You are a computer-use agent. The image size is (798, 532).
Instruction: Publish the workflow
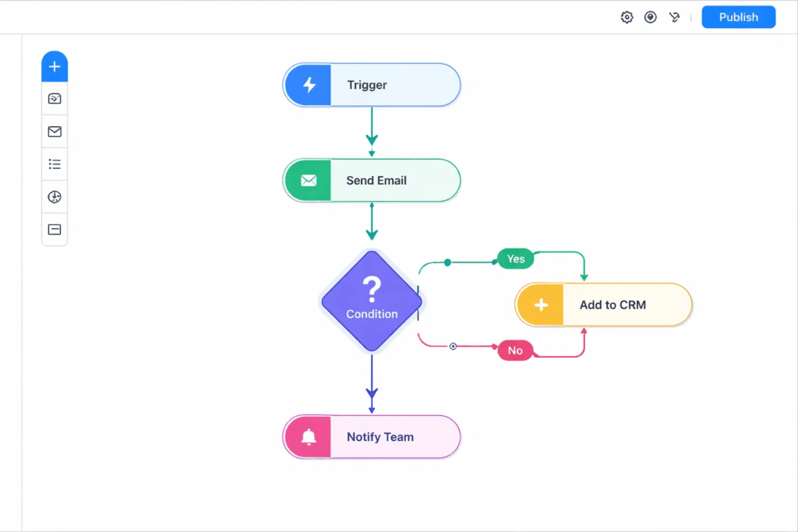[737, 16]
